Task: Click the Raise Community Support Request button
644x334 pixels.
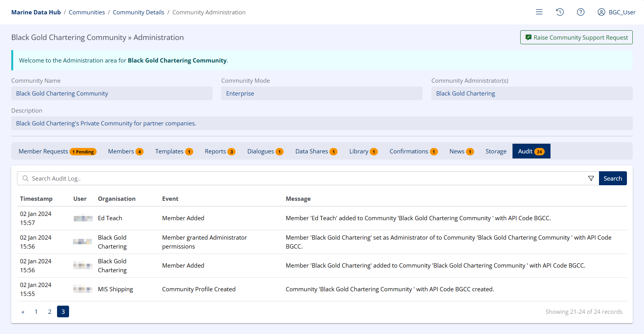Action: [x=576, y=37]
